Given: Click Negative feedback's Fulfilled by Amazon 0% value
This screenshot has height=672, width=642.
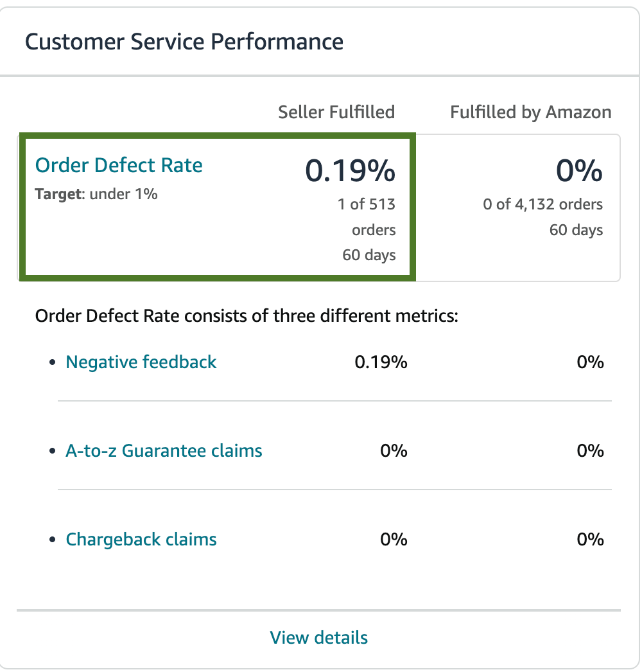Looking at the screenshot, I should (x=590, y=362).
